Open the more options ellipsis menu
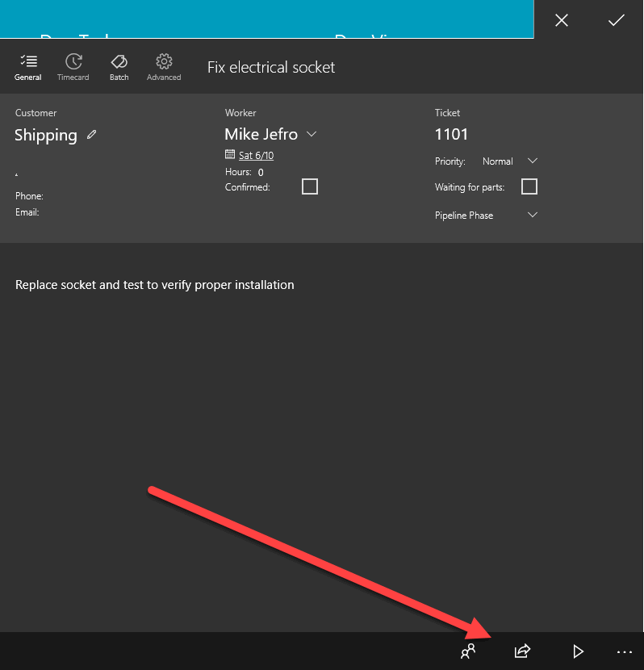 point(624,651)
